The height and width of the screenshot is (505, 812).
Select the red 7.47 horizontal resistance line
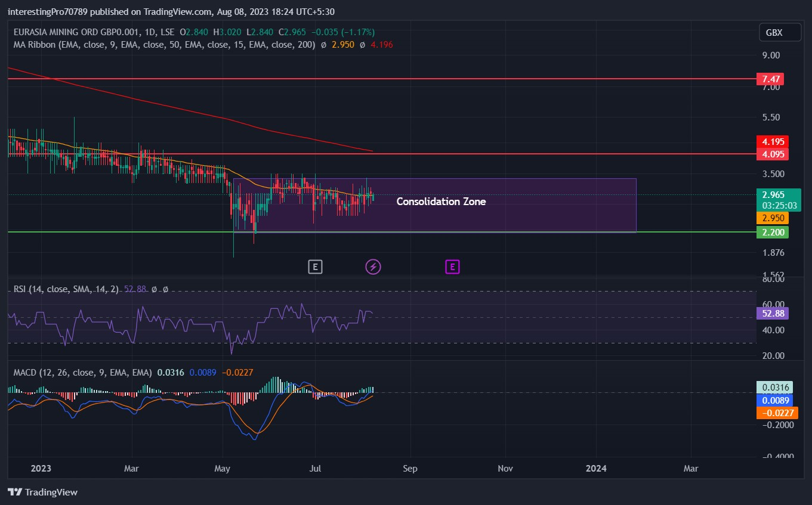382,79
